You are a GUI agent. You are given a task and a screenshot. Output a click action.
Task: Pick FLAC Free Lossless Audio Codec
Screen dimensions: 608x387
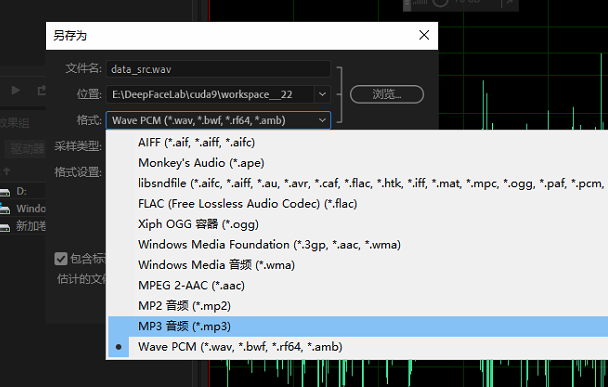(x=358, y=204)
